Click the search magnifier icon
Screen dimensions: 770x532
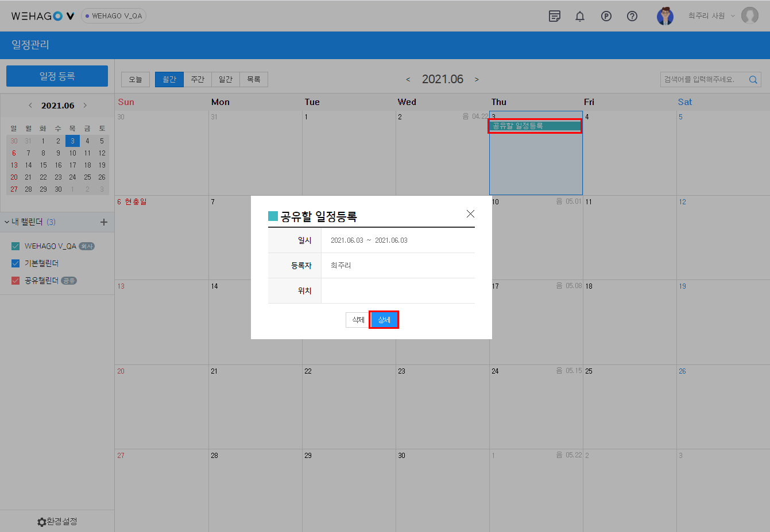[753, 80]
